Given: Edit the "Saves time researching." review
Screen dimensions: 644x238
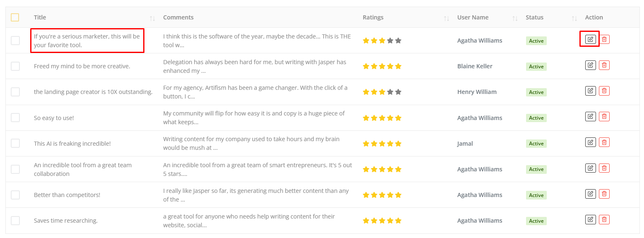Looking at the screenshot, I should [x=590, y=219].
